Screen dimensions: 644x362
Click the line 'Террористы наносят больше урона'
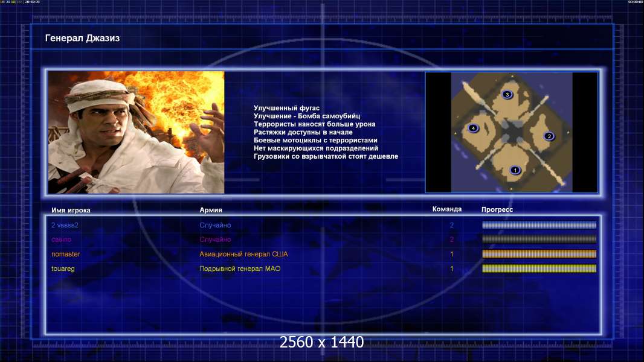coord(314,124)
